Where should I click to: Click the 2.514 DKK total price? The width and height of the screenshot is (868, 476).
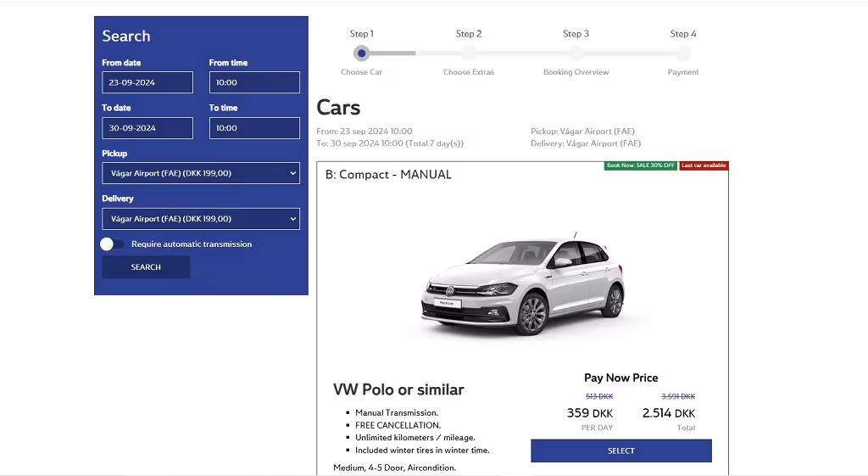[x=669, y=413]
